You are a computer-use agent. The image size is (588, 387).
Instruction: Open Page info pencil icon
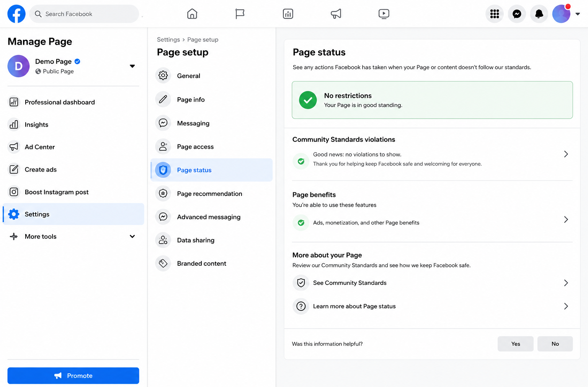[163, 99]
